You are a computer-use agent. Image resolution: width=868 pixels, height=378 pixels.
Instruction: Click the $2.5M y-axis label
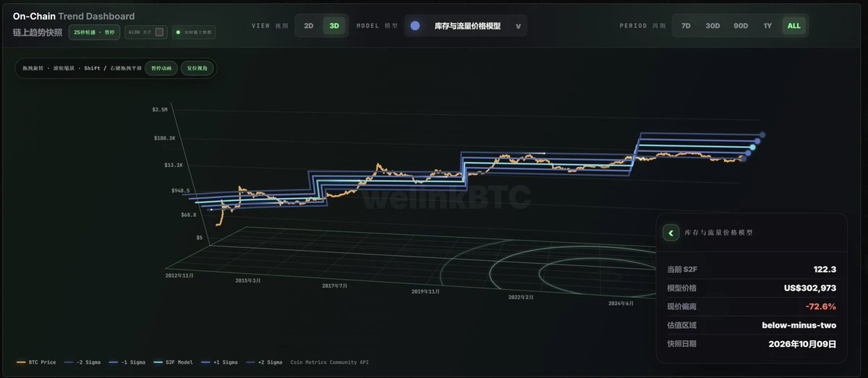[159, 110]
